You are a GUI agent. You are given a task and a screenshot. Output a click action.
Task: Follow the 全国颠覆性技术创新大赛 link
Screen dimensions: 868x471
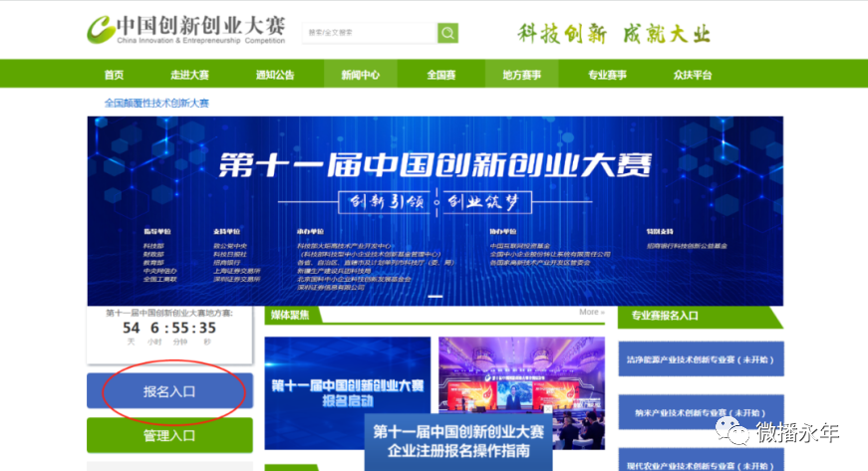156,103
